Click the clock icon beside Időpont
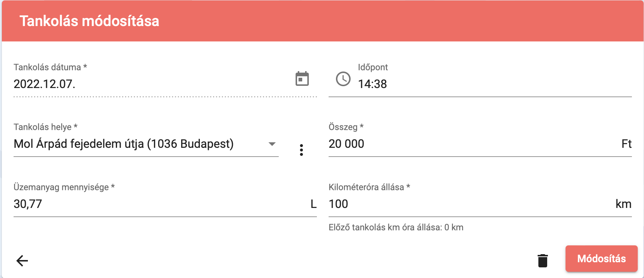The image size is (644, 278). (343, 79)
